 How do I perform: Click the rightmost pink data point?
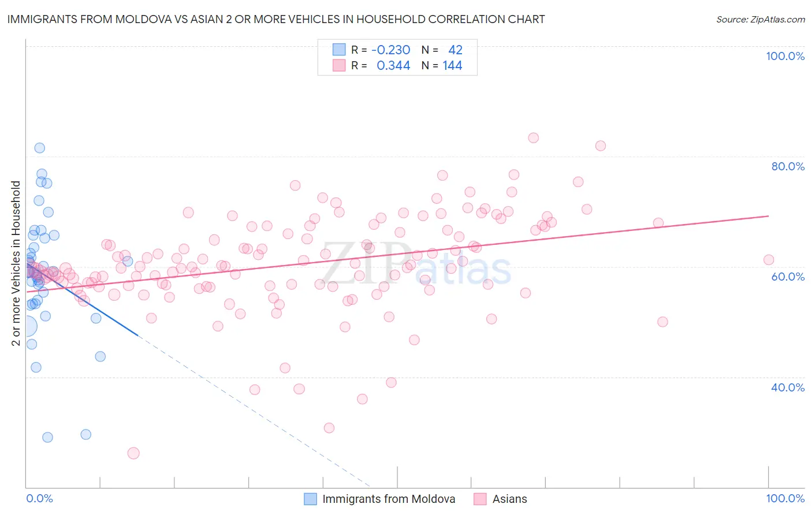point(769,260)
